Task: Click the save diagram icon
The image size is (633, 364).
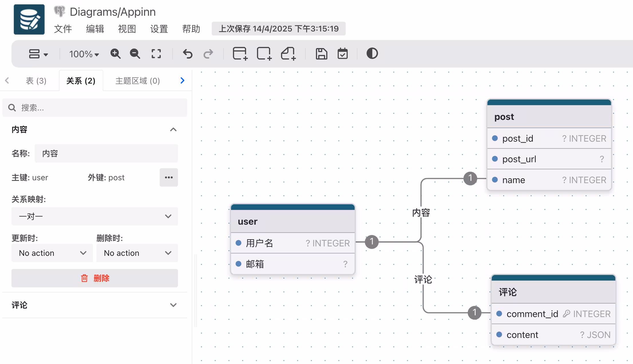Action: coord(321,54)
